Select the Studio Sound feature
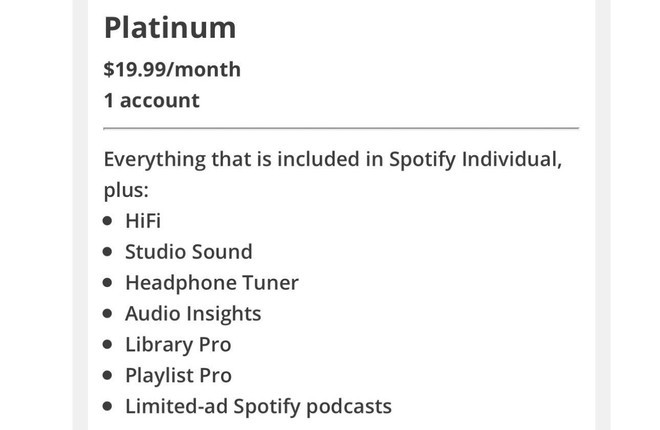 189,252
